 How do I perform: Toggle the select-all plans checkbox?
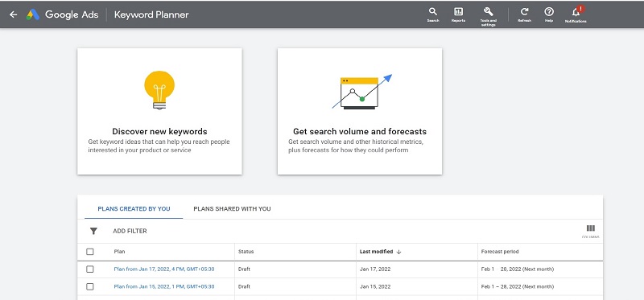[x=90, y=252]
